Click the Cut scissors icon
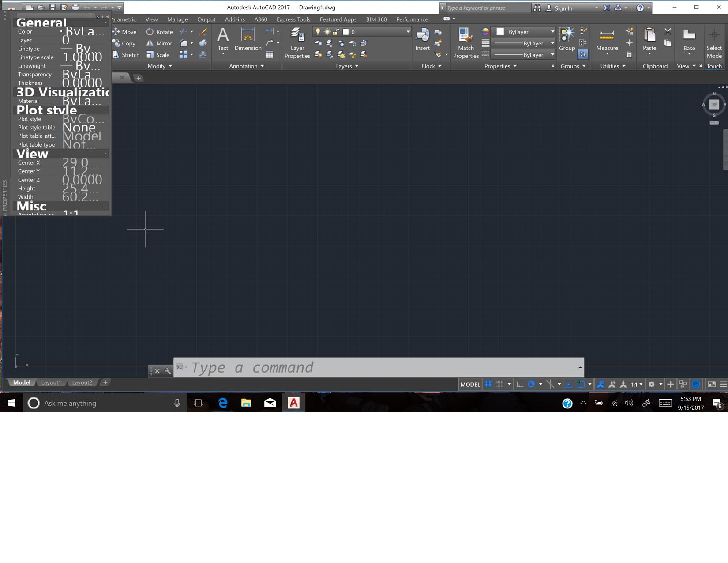Image resolution: width=728 pixels, height=563 pixels. coord(668,32)
